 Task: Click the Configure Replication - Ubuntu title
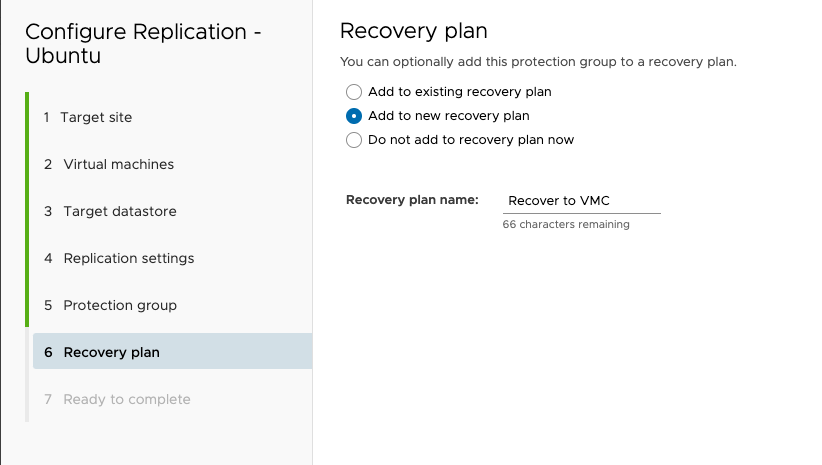tap(143, 43)
